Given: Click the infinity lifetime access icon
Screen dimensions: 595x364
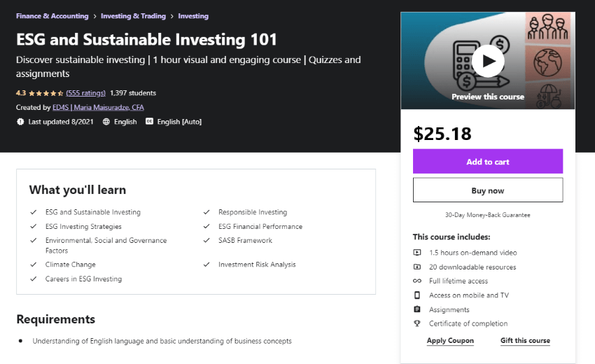Looking at the screenshot, I should [417, 281].
